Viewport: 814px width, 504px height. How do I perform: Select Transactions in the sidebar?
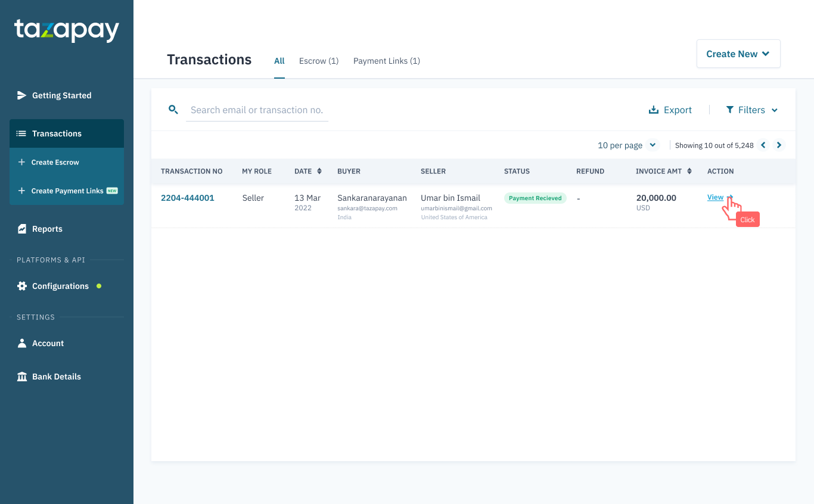coord(67,133)
